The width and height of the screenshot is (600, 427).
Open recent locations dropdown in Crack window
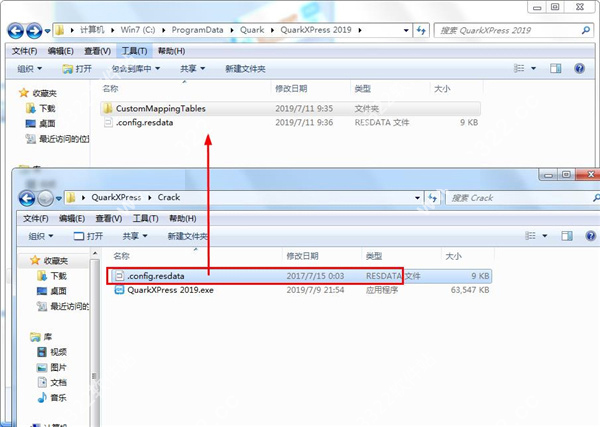click(x=59, y=198)
